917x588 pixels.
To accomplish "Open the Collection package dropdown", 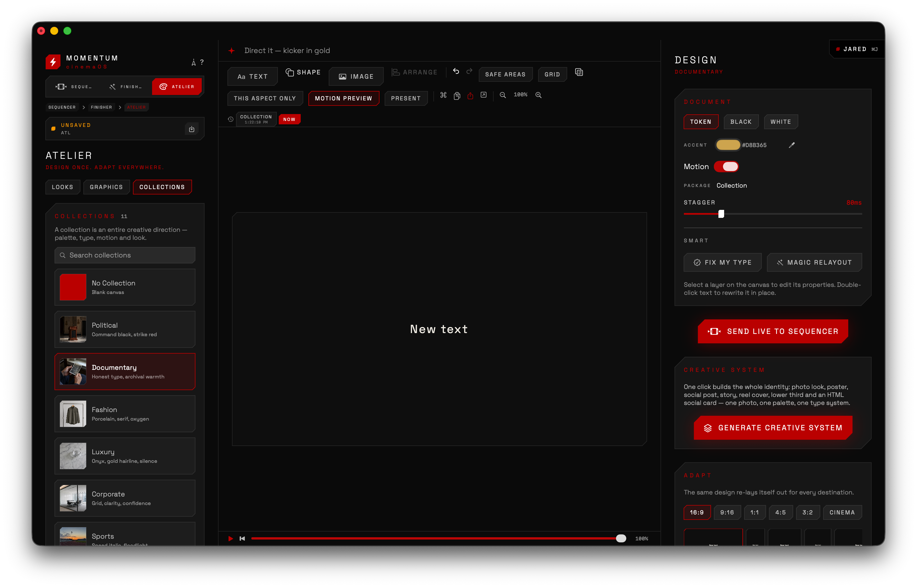I will click(731, 186).
